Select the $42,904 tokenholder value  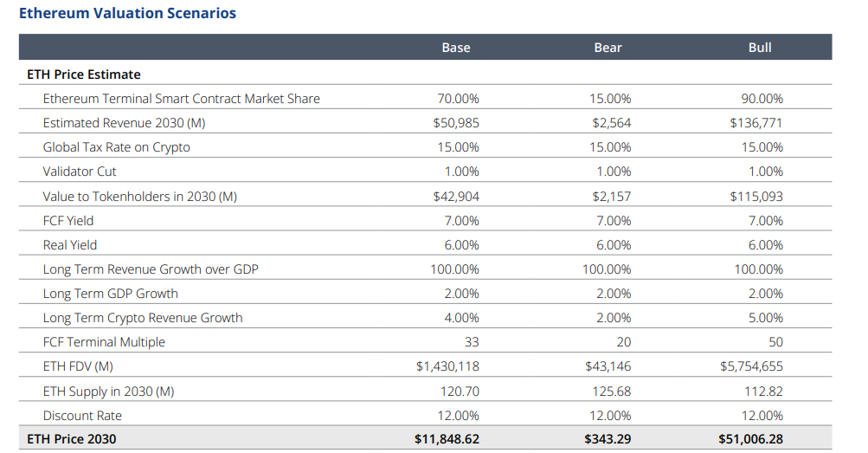(456, 197)
